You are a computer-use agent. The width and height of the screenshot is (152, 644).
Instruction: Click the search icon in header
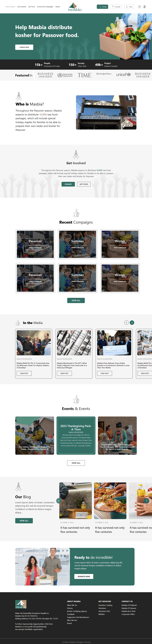pos(140,7)
